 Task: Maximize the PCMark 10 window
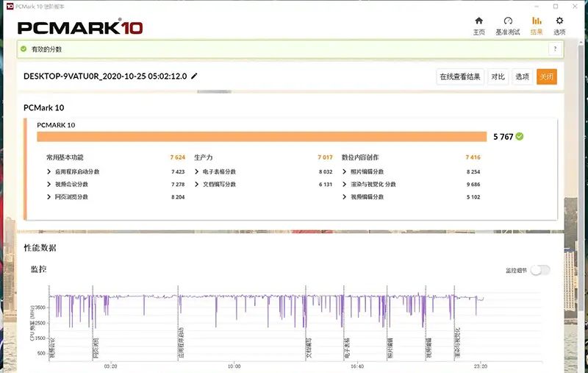point(556,6)
